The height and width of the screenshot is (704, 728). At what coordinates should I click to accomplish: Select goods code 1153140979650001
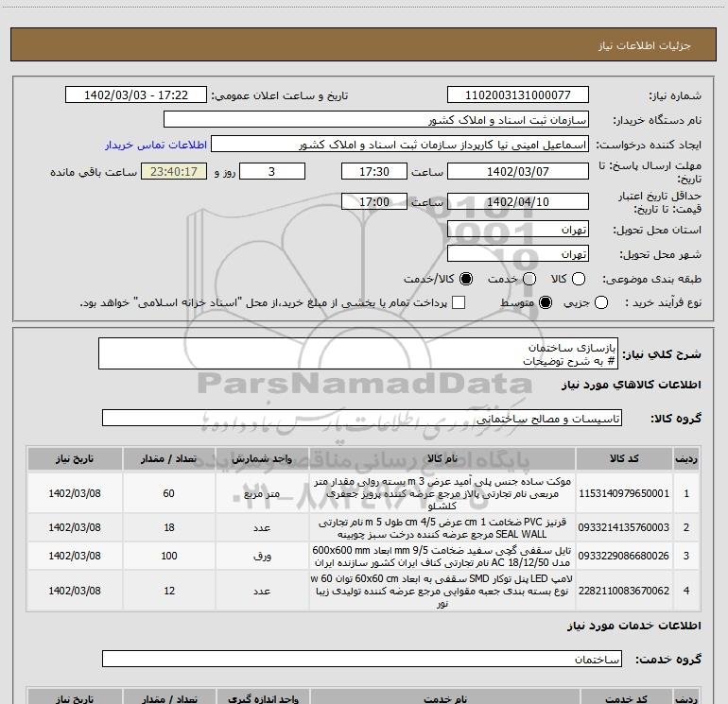624,493
